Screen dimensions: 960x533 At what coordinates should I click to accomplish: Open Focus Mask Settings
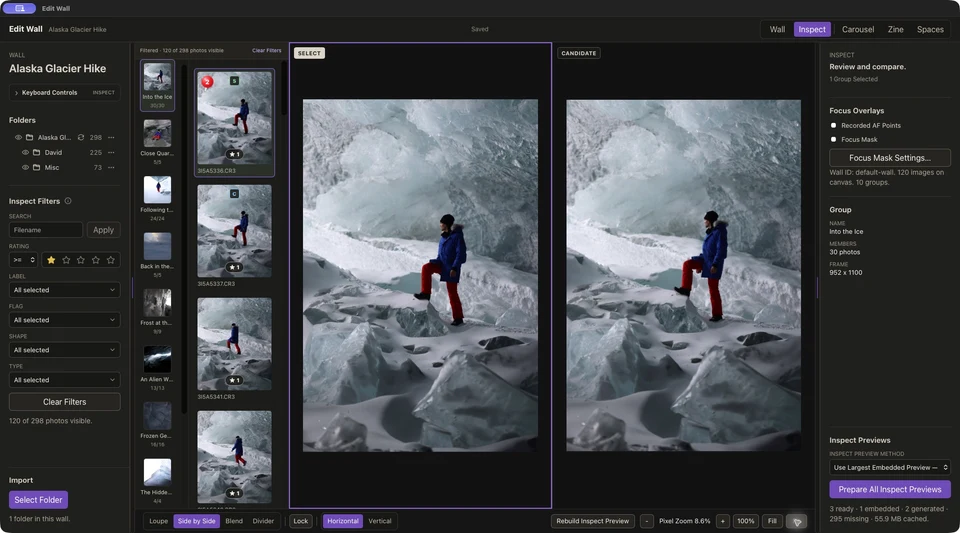pos(890,158)
